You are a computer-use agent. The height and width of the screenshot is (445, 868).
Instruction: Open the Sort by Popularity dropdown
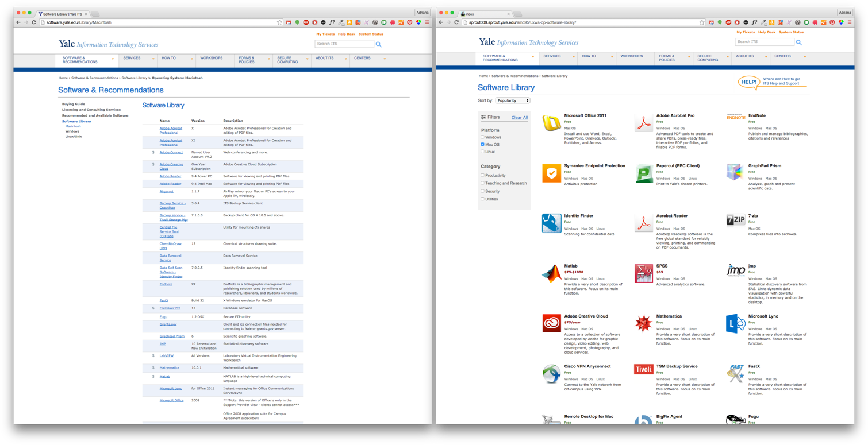(513, 100)
